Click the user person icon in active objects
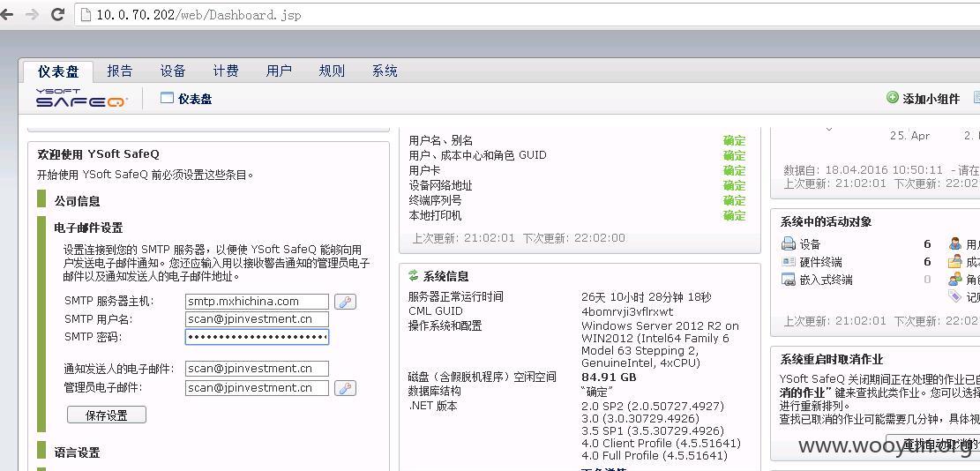The image size is (980, 471). click(955, 243)
